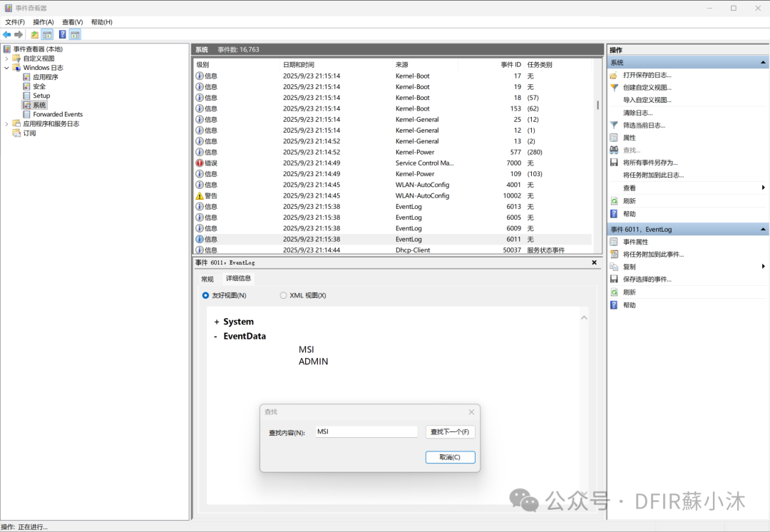
Task: Collapse the Windows 日志 tree node
Action: (x=6, y=68)
